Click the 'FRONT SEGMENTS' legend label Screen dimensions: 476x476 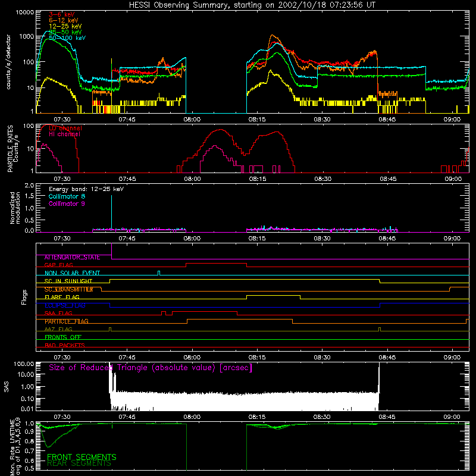(x=82, y=457)
